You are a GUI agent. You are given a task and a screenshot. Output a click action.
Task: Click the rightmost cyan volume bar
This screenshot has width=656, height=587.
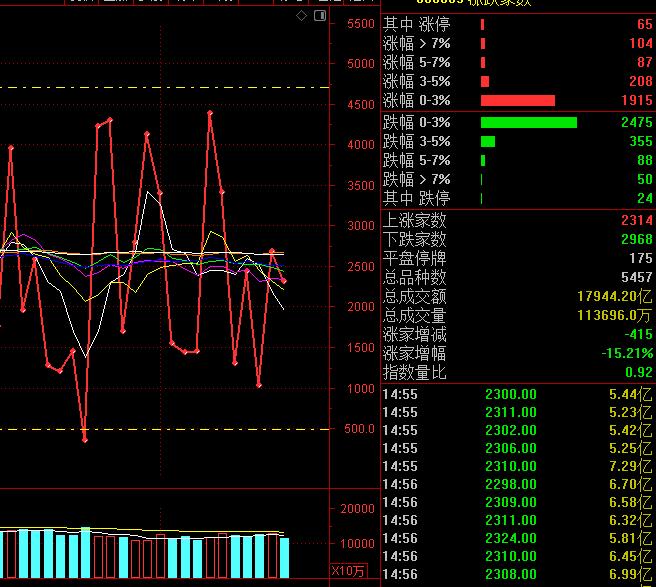(x=284, y=558)
